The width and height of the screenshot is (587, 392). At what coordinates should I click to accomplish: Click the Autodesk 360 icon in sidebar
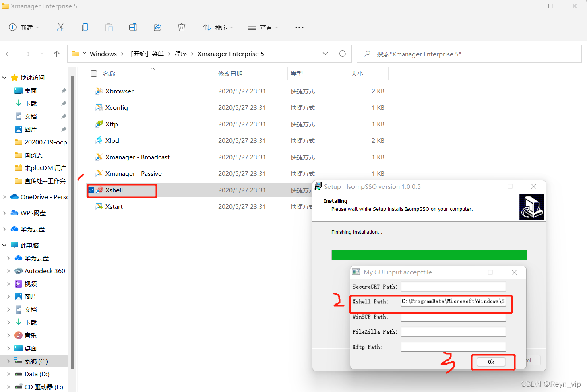pos(19,271)
